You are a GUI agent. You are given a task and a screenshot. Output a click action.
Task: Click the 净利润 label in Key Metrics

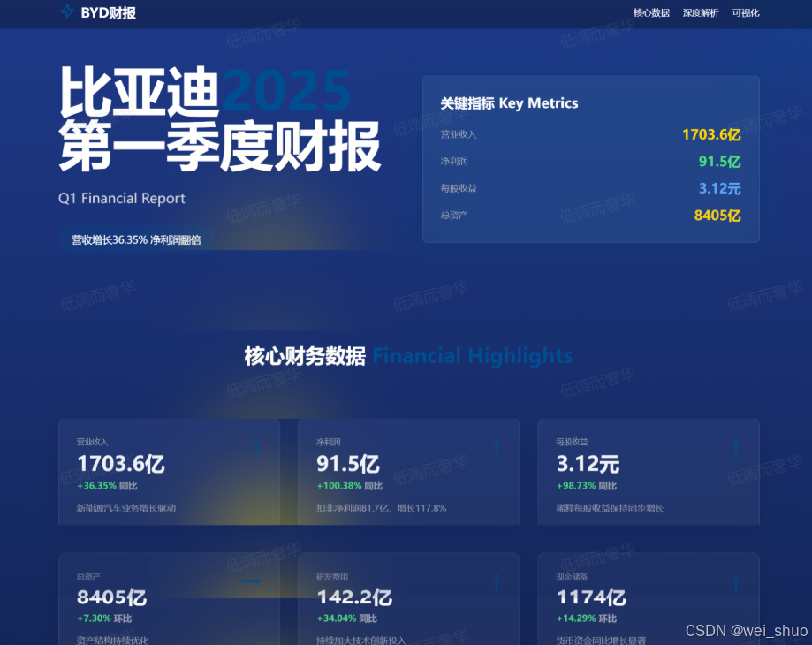pos(454,162)
